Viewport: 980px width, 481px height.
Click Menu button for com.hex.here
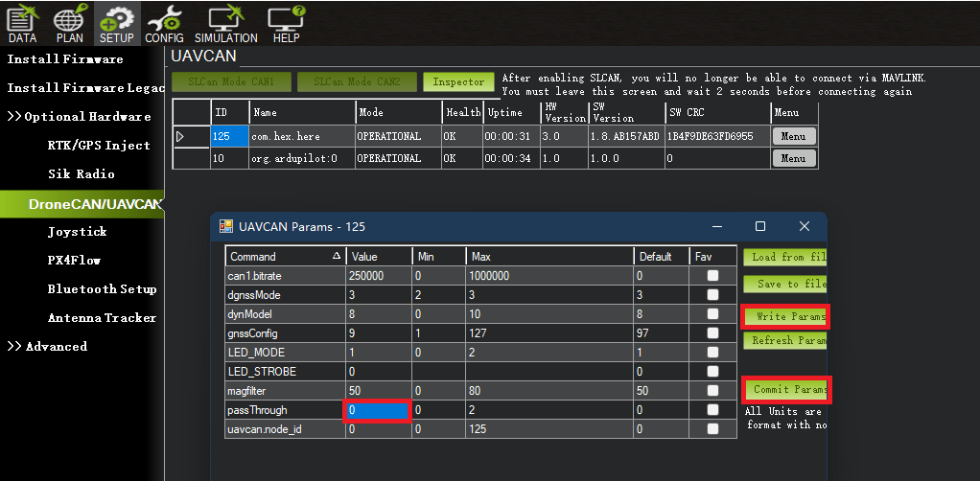[794, 136]
